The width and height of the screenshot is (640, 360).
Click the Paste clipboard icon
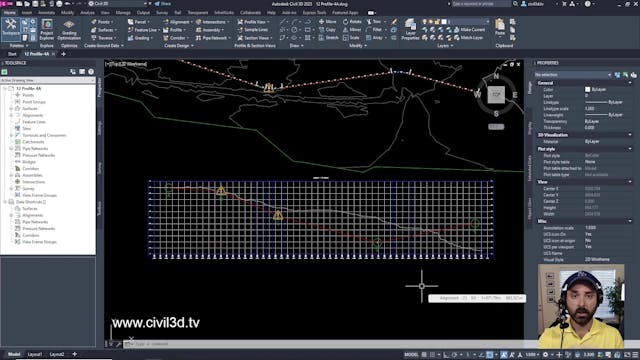point(500,28)
